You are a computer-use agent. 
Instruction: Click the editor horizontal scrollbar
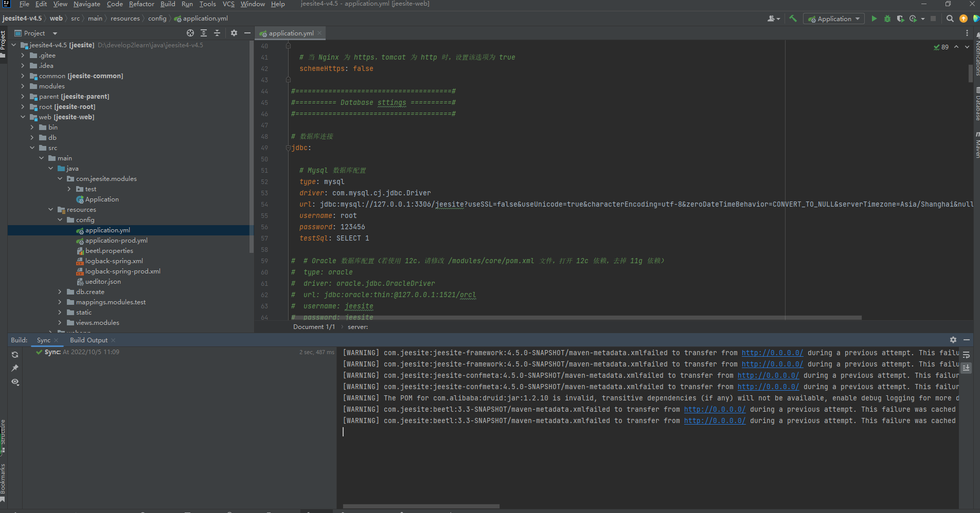576,318
